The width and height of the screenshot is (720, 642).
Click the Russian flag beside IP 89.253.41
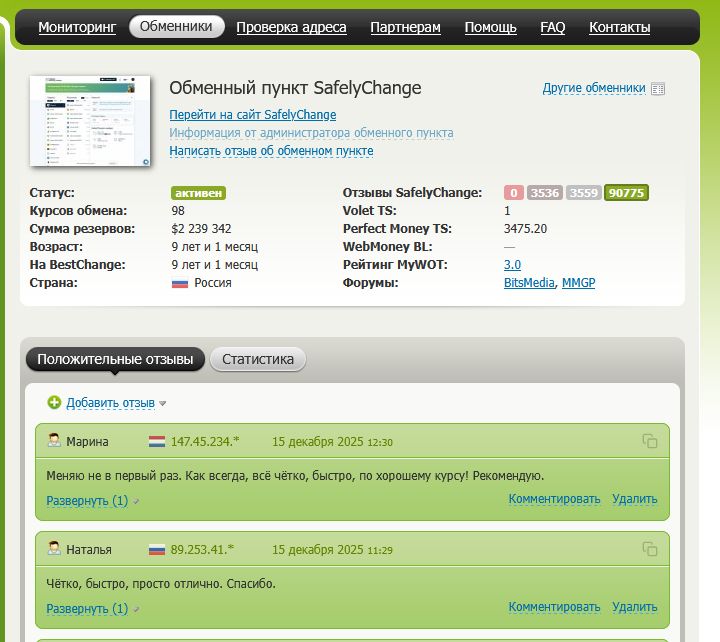[157, 549]
